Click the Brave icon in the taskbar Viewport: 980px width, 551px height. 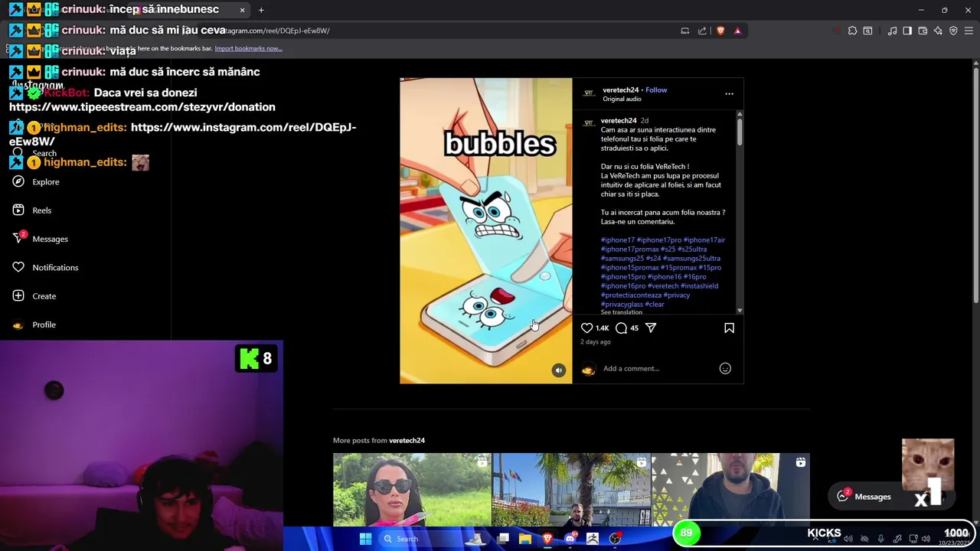coord(547,539)
